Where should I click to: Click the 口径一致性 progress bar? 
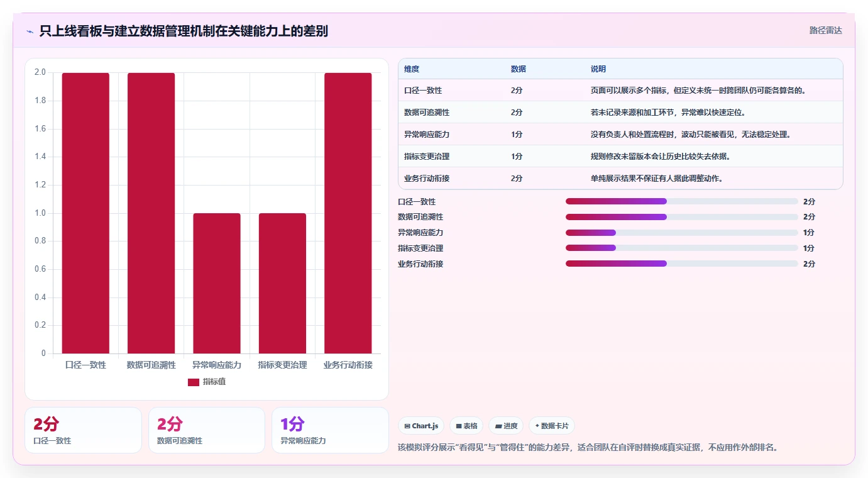(682, 201)
